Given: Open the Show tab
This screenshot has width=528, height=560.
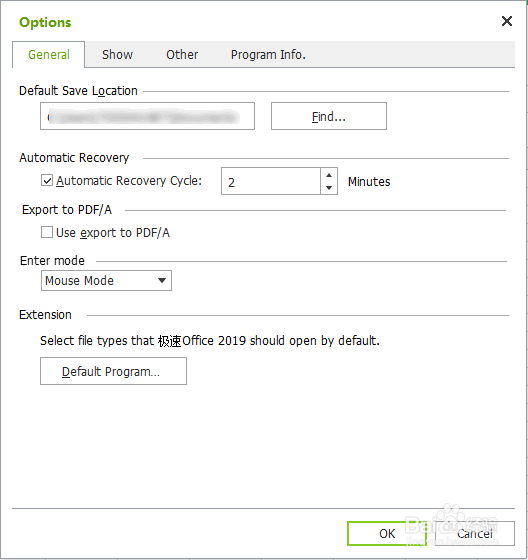Looking at the screenshot, I should (x=117, y=55).
